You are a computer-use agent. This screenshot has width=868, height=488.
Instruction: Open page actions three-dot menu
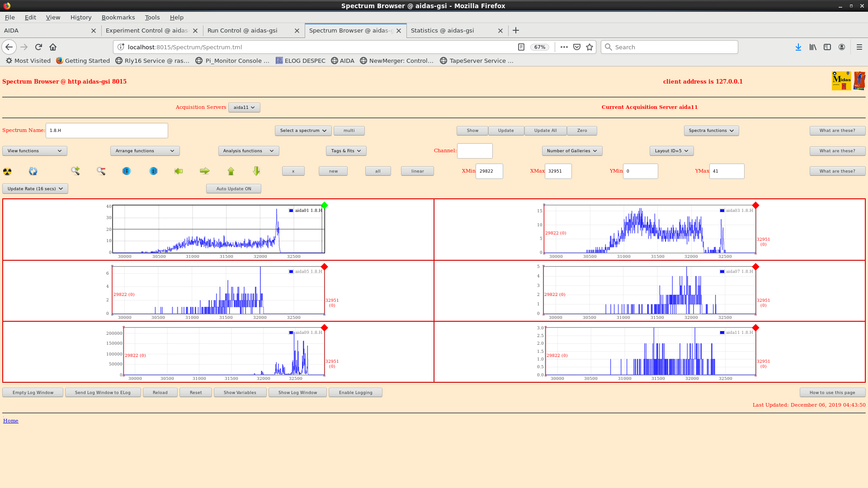564,47
